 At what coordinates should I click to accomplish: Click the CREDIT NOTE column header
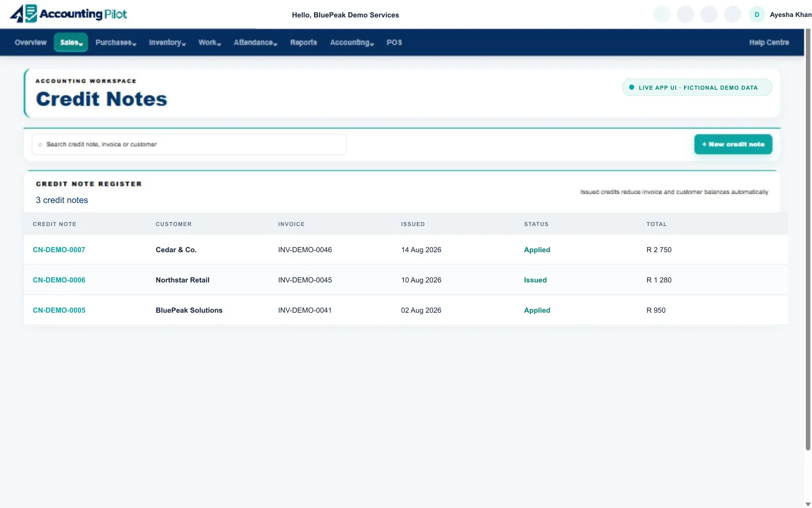click(x=54, y=224)
